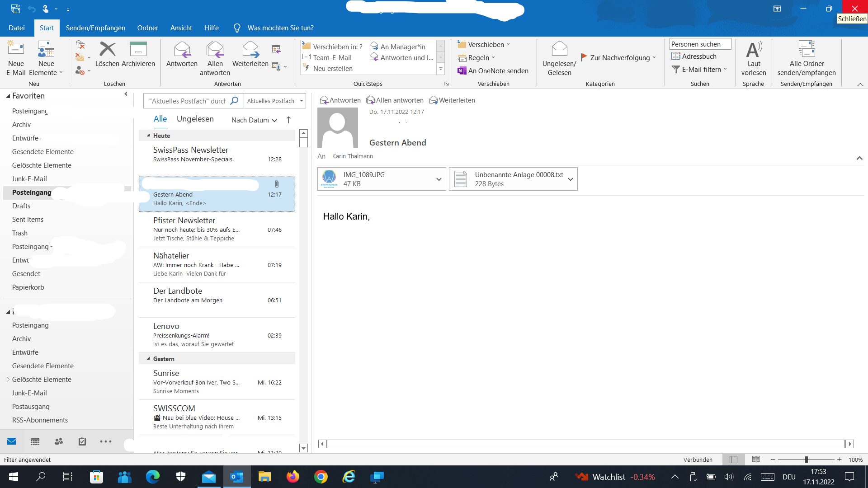Click An OneNote senden icon
Image resolution: width=868 pixels, height=488 pixels.
point(462,71)
